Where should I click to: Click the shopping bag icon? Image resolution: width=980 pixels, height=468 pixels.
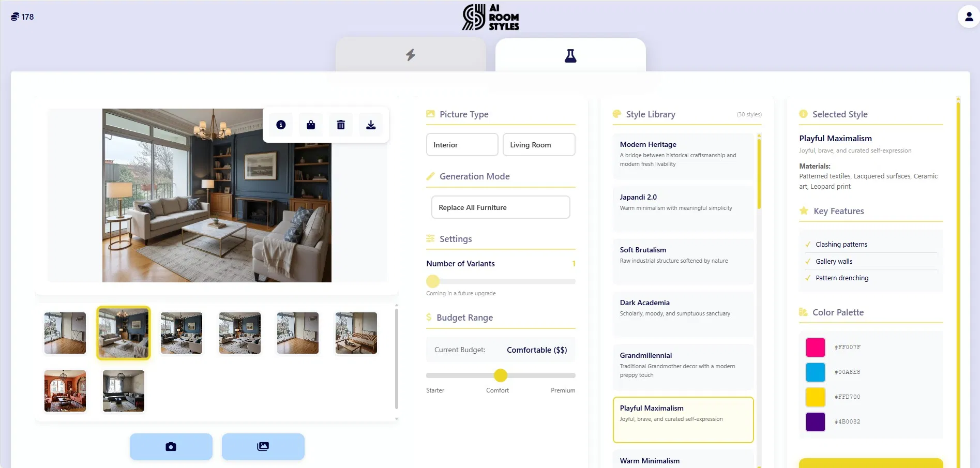(x=311, y=125)
